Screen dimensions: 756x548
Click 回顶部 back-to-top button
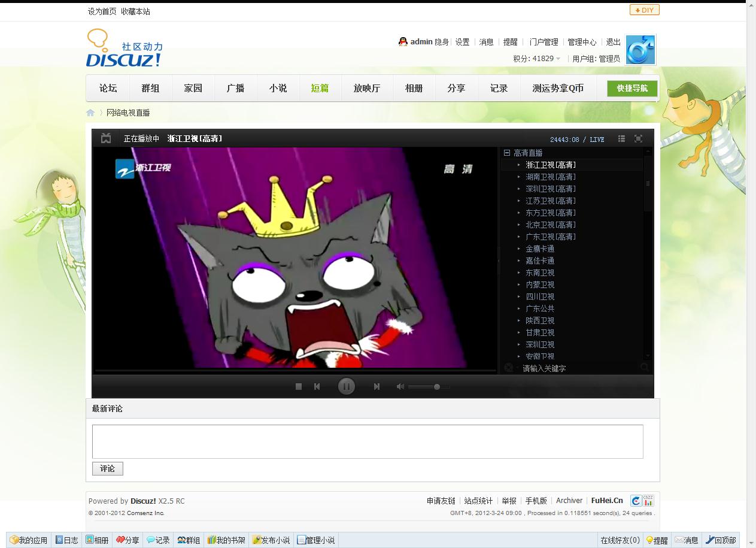[x=721, y=540]
